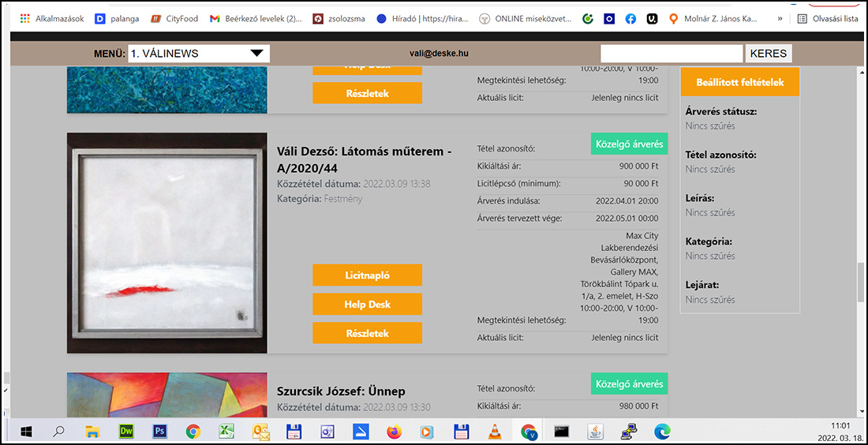Open the black U bookmark icon
This screenshot has width=868, height=445.
click(x=652, y=18)
